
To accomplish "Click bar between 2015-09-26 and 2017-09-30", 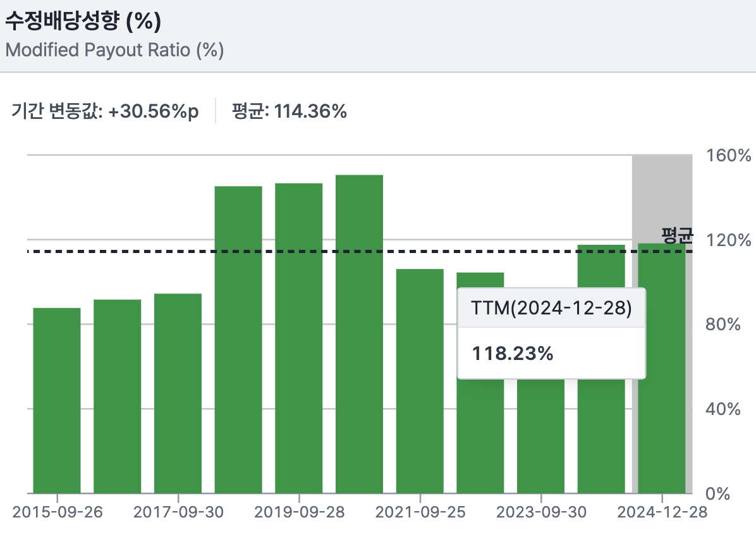I will point(117,396).
